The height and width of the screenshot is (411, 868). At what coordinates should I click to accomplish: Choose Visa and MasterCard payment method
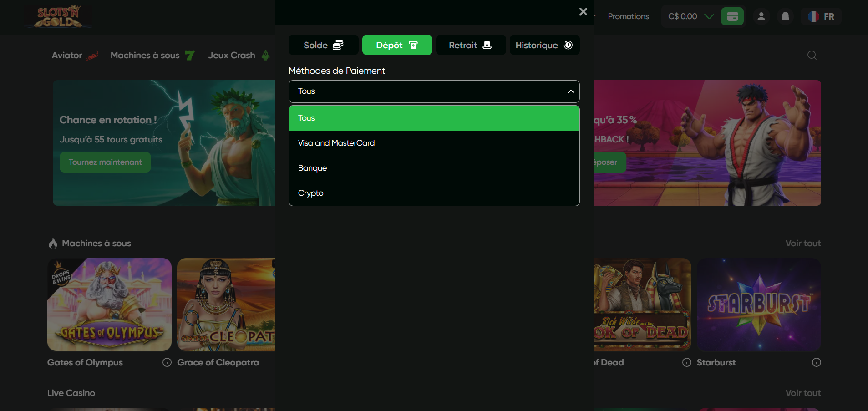pyautogui.click(x=434, y=143)
